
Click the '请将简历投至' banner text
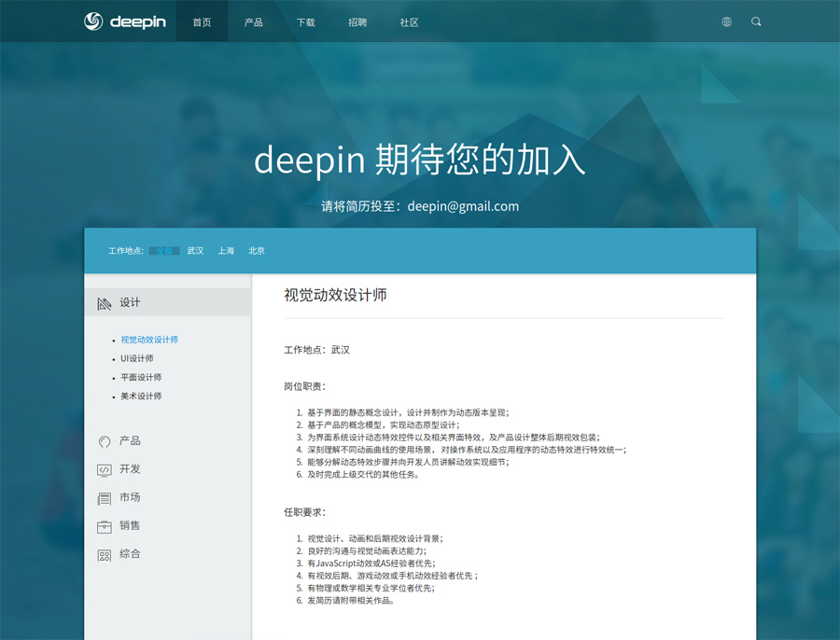(x=360, y=206)
